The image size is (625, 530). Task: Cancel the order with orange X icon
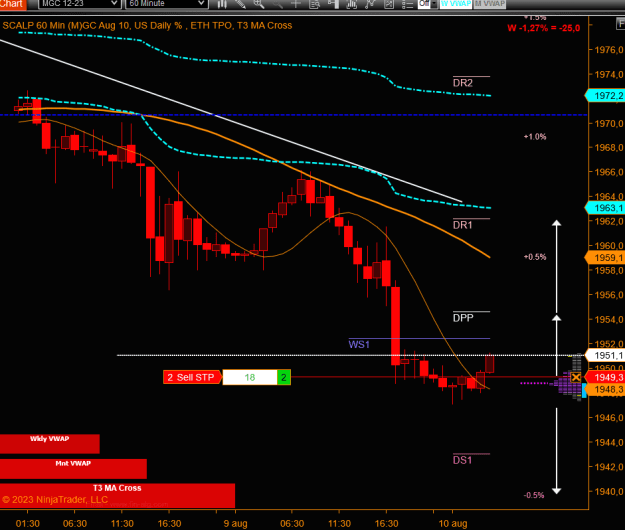click(576, 377)
